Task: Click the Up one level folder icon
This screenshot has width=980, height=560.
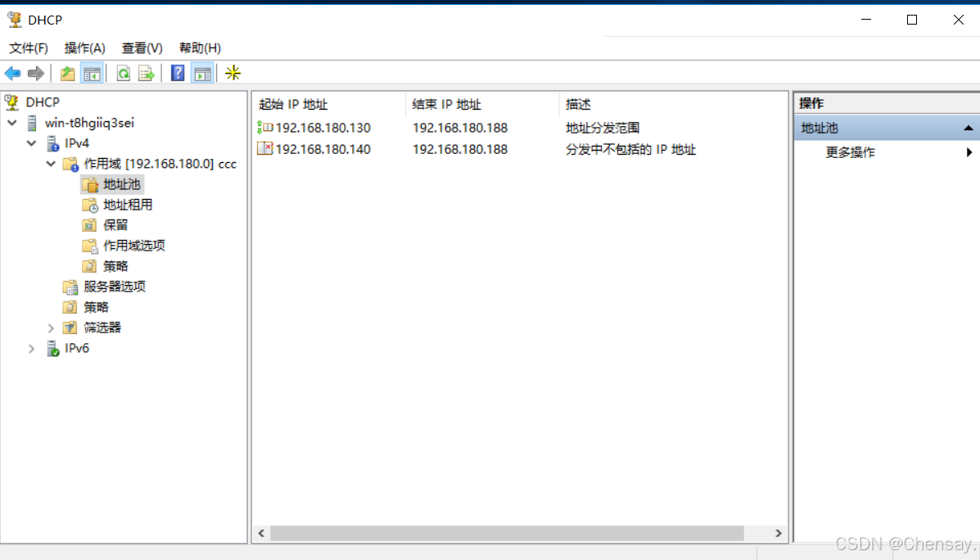Action: coord(67,73)
